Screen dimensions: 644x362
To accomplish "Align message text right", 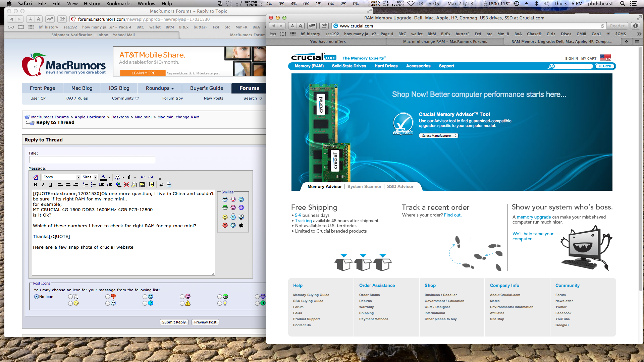I will coord(76,185).
